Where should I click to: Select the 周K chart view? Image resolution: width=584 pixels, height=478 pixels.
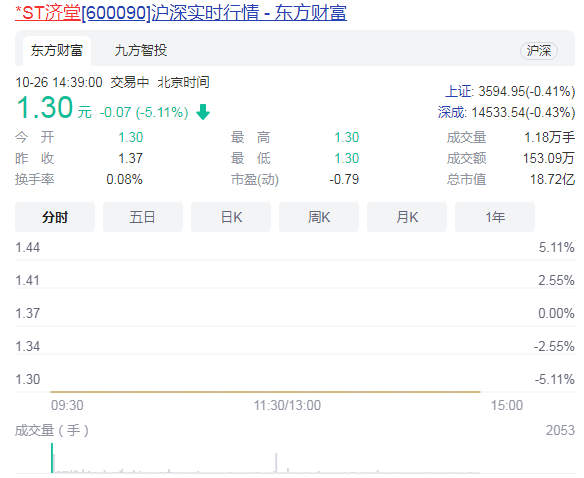(319, 217)
